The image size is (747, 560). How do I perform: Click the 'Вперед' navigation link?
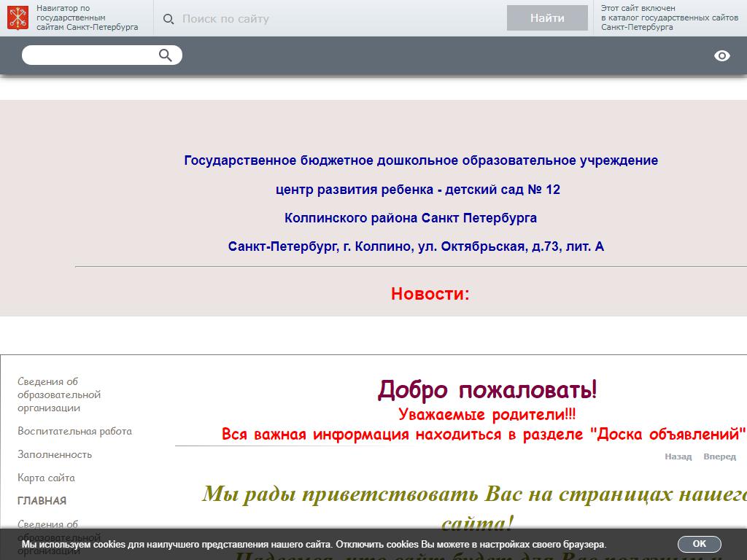pos(719,456)
